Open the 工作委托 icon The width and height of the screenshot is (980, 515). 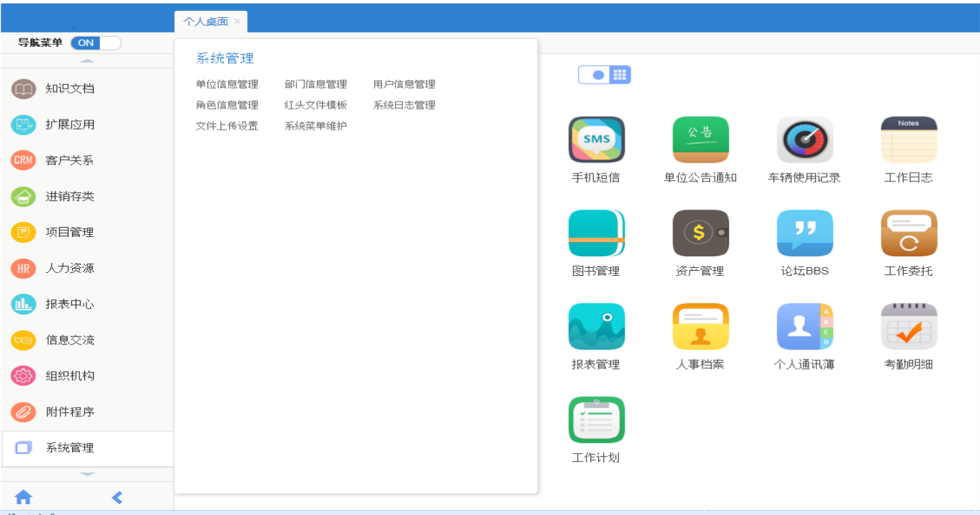(909, 233)
